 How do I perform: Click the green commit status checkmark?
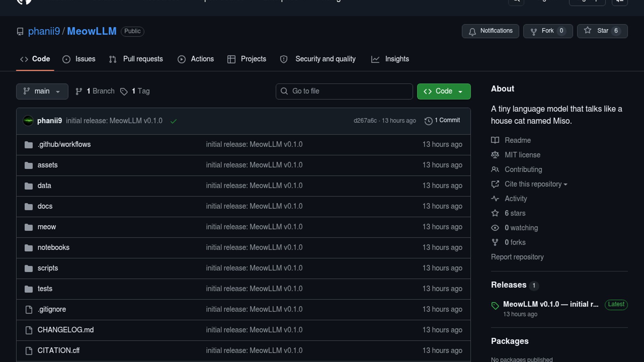coord(173,121)
